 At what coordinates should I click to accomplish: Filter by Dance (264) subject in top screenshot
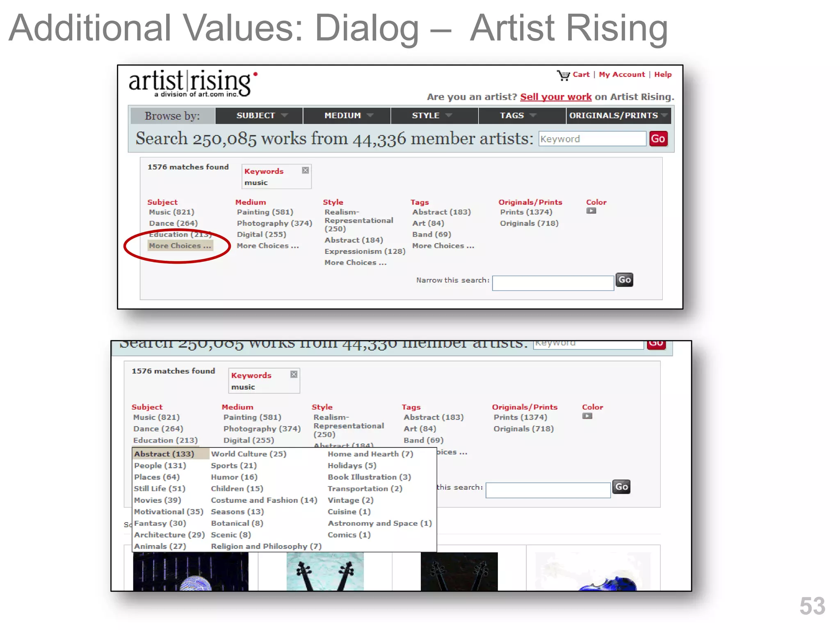[x=173, y=223]
